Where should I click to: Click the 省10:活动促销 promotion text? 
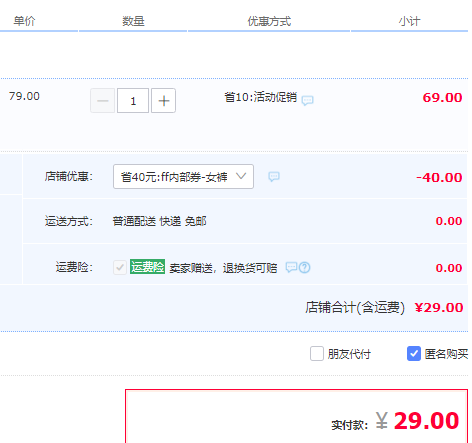tap(260, 97)
